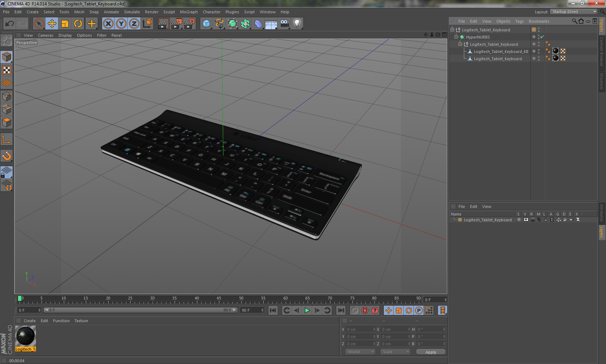Open viewport Cameras menu

click(x=45, y=35)
